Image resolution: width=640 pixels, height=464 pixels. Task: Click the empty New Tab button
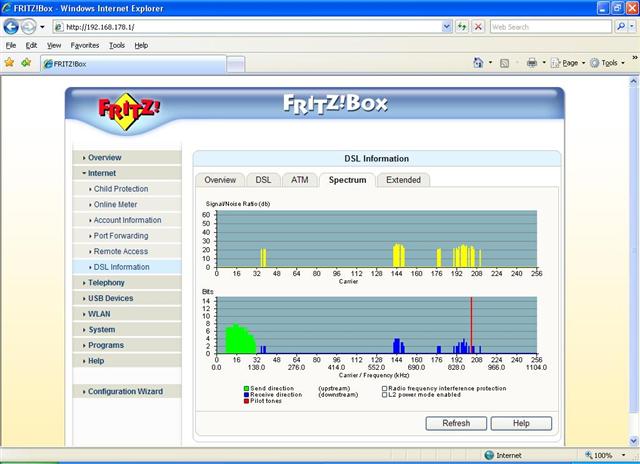236,64
